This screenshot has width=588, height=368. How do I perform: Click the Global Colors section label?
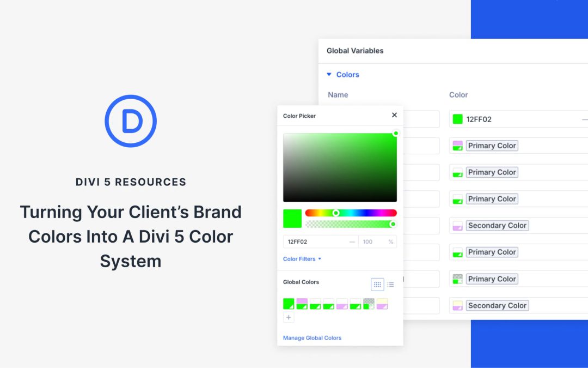click(301, 282)
